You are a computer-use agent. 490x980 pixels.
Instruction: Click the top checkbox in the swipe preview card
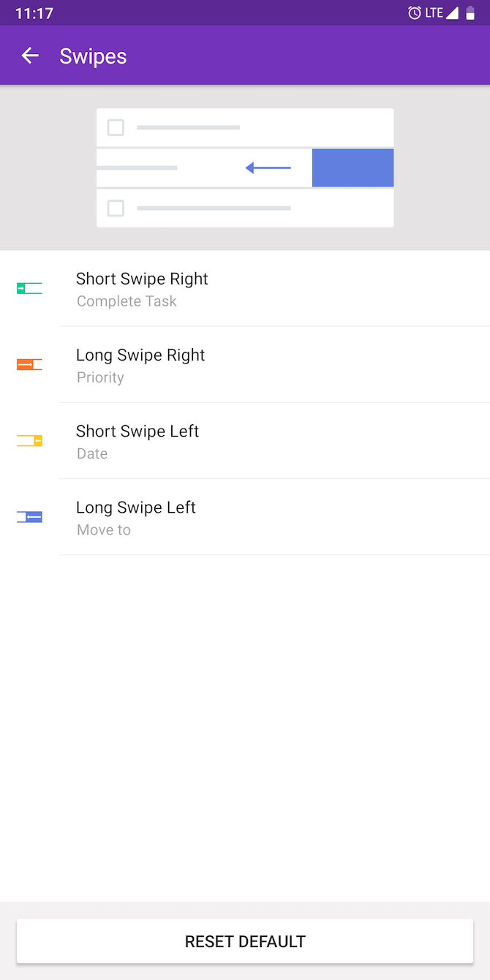[x=115, y=127]
